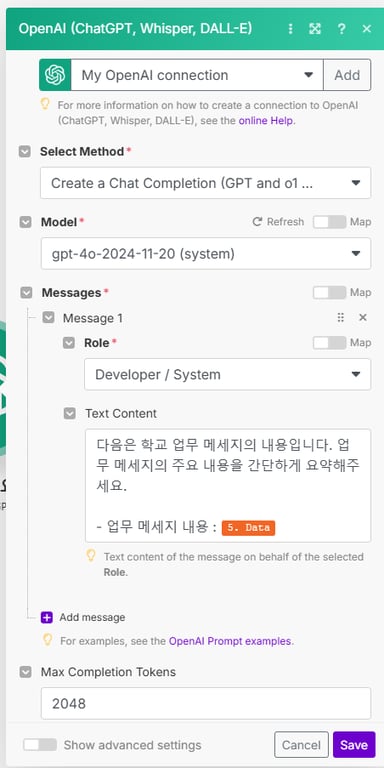The image size is (384, 768).
Task: Open the three-dot options menu in header
Action: 290,29
